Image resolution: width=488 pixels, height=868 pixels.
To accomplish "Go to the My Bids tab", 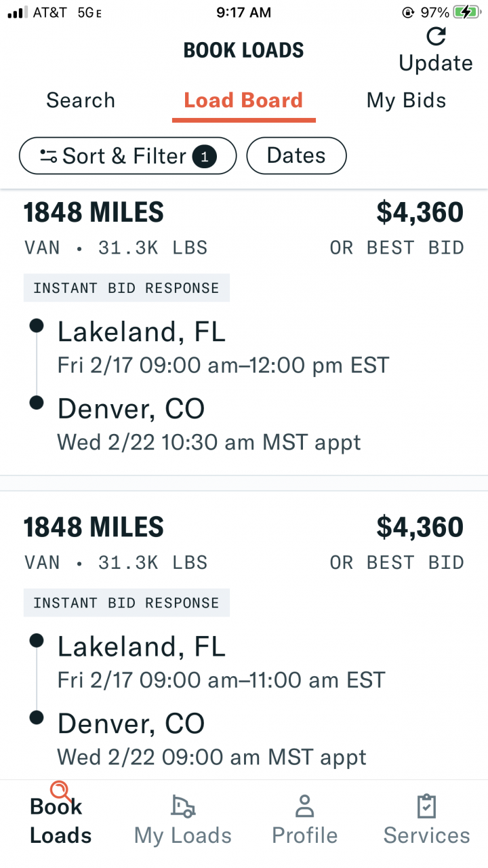I will pyautogui.click(x=406, y=100).
